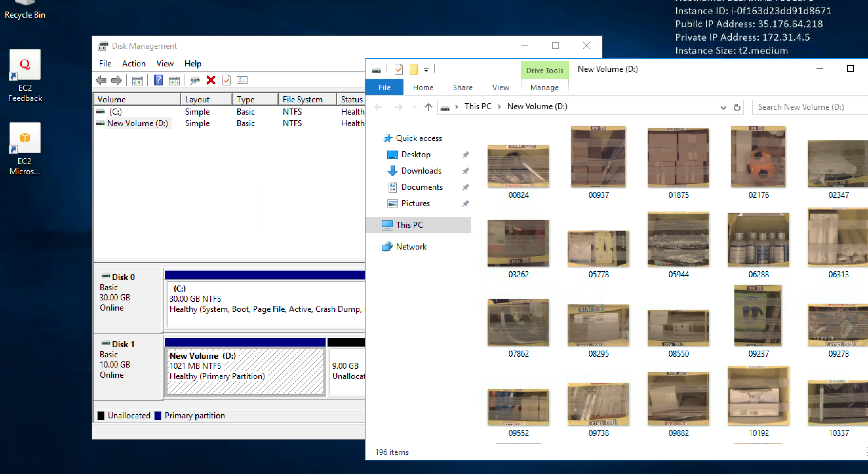Click the pin icon beside Documents
The height and width of the screenshot is (474, 868).
pos(466,187)
